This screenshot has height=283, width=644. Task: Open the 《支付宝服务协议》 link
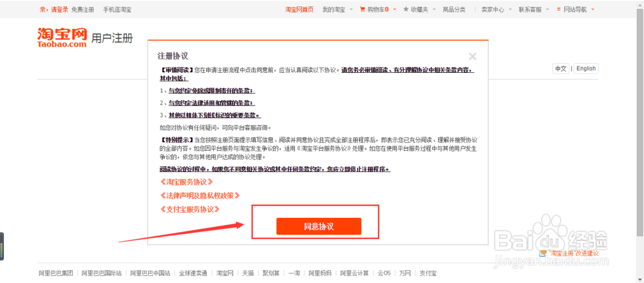pyautogui.click(x=190, y=209)
